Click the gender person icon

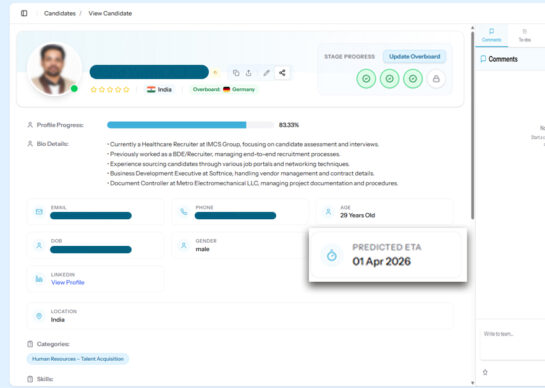click(184, 245)
